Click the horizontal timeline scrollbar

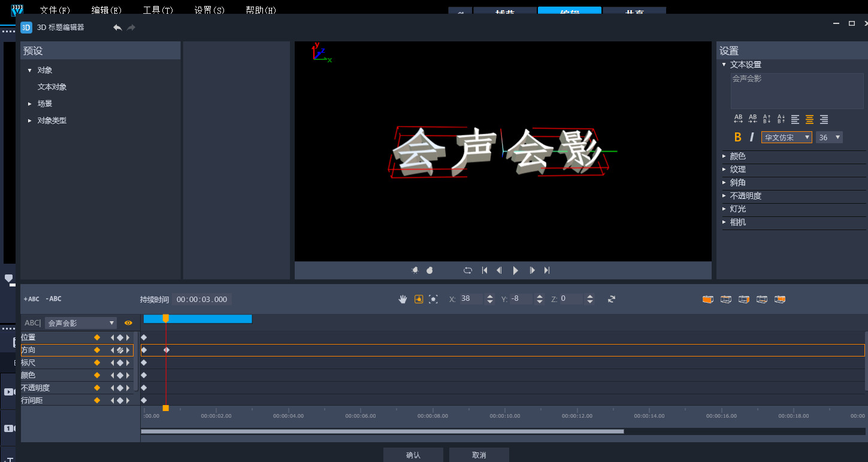pos(382,431)
